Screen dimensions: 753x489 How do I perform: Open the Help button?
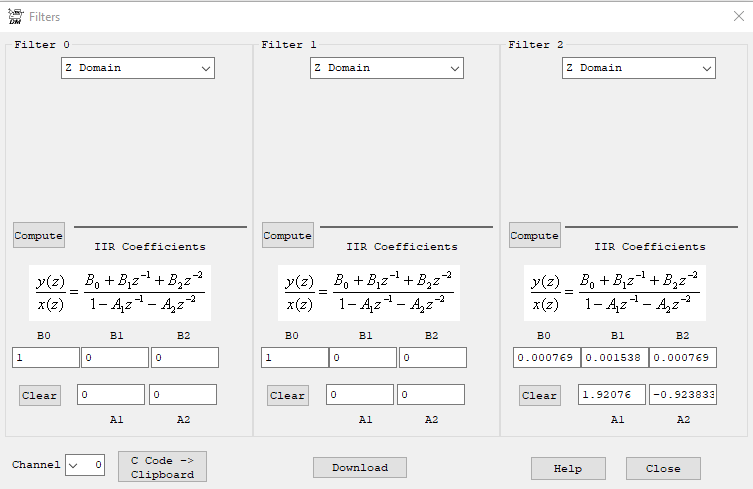pos(568,468)
